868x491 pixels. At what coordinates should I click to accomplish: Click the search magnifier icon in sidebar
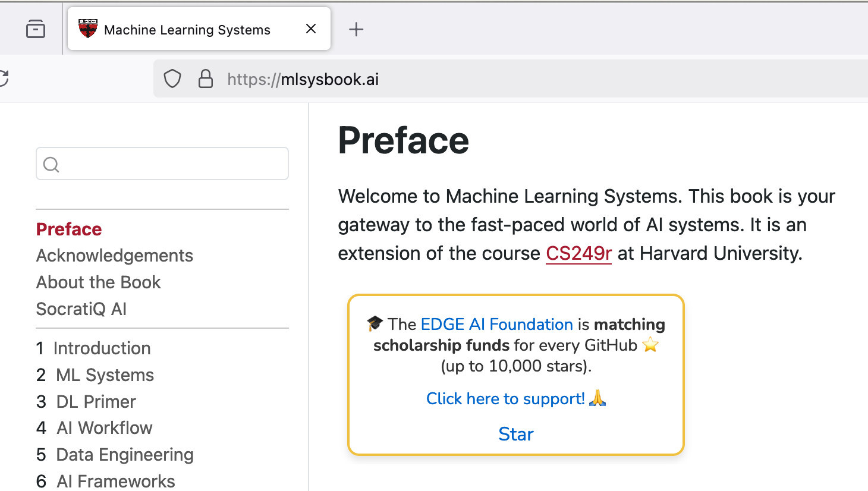[x=52, y=165]
